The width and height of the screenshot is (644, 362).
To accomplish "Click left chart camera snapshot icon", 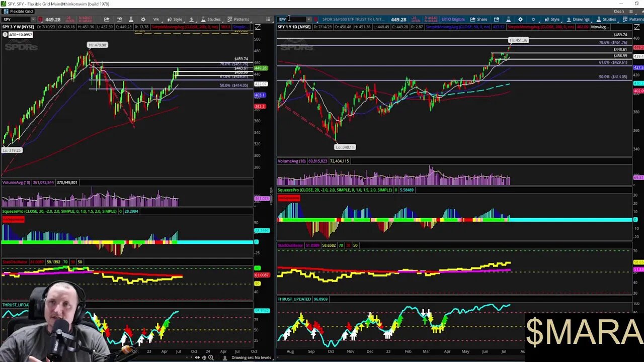I will pyautogui.click(x=119, y=20).
